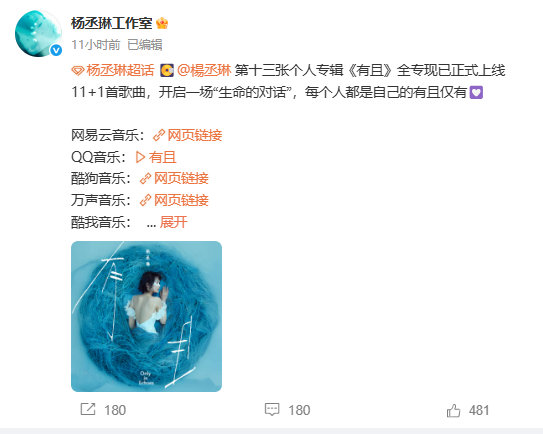Expand full post text with 展开

(x=173, y=222)
